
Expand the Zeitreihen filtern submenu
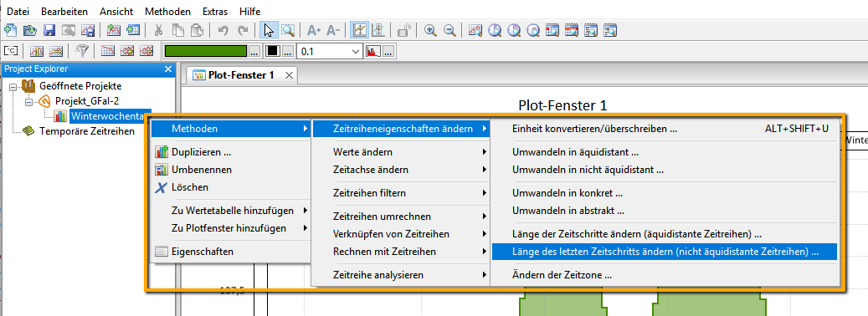402,193
